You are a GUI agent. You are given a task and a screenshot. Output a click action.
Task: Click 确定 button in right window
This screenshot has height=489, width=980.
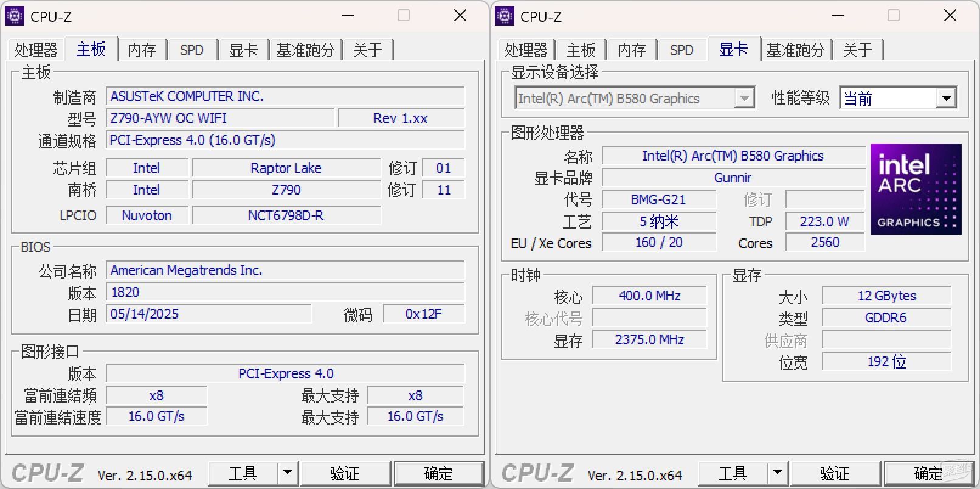tap(928, 473)
